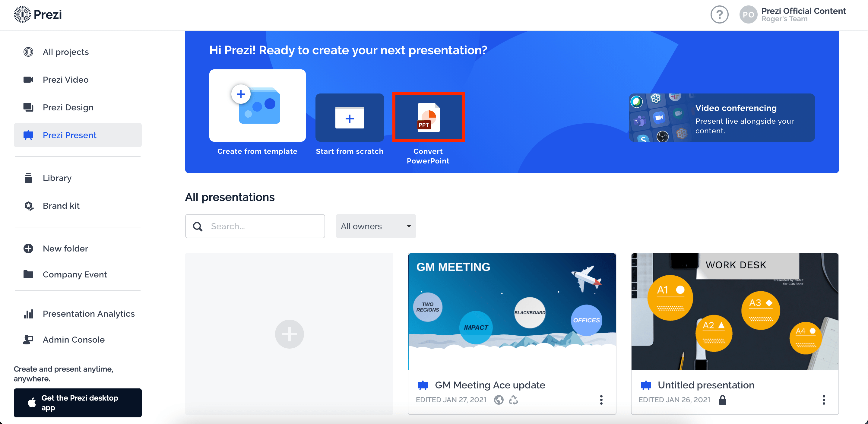
Task: Click Convert PowerPoint
Action: coord(428,117)
